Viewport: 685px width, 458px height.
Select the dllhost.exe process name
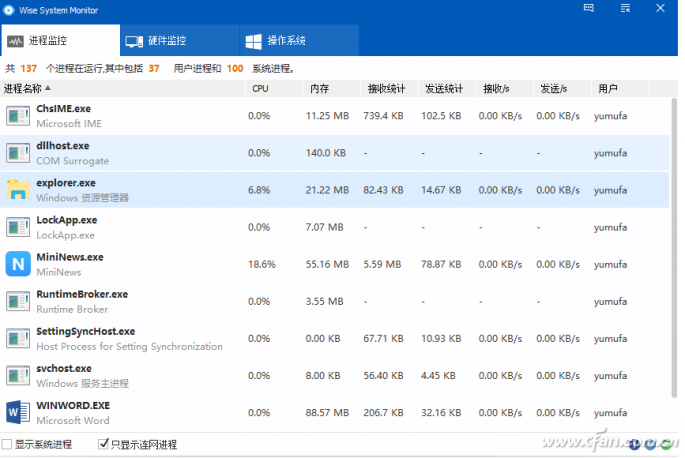click(62, 146)
